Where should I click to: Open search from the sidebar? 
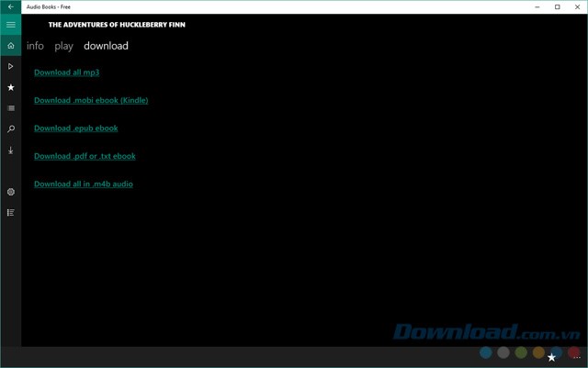pyautogui.click(x=11, y=129)
